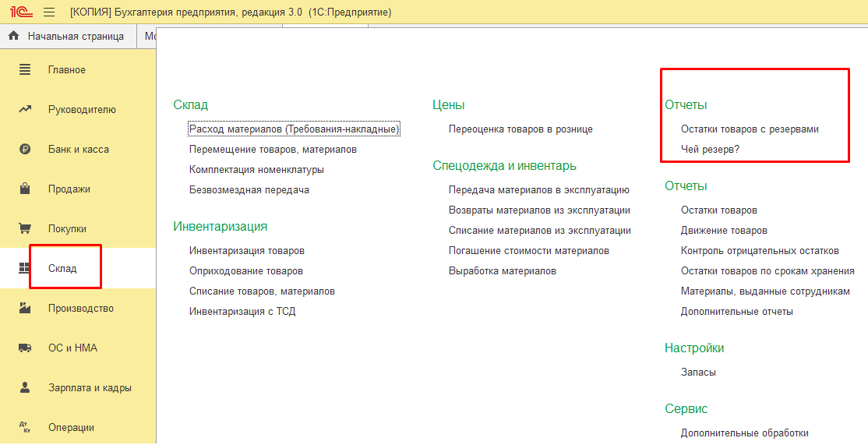
Task: Click the Банк и касса ruble icon
Action: coord(25,150)
